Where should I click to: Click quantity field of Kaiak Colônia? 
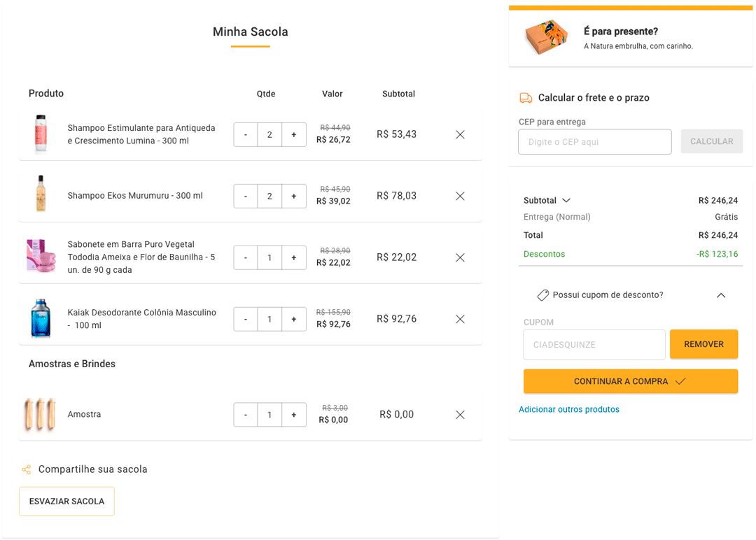pyautogui.click(x=269, y=319)
